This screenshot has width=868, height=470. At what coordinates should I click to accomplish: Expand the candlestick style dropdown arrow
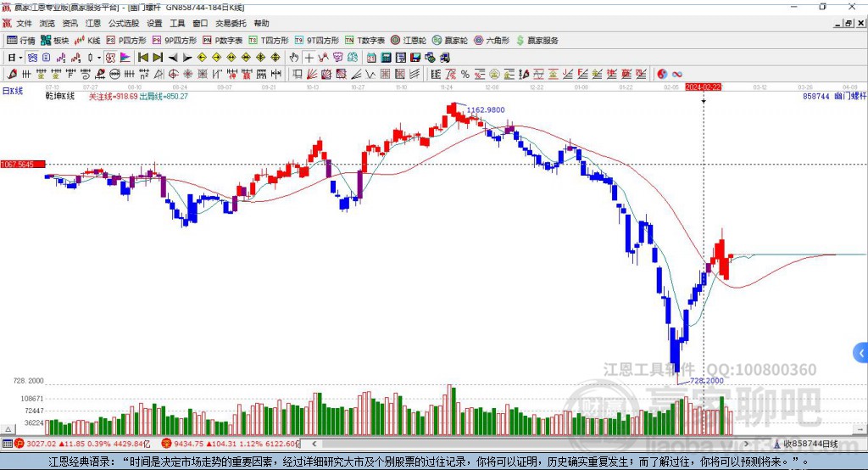[x=99, y=58]
